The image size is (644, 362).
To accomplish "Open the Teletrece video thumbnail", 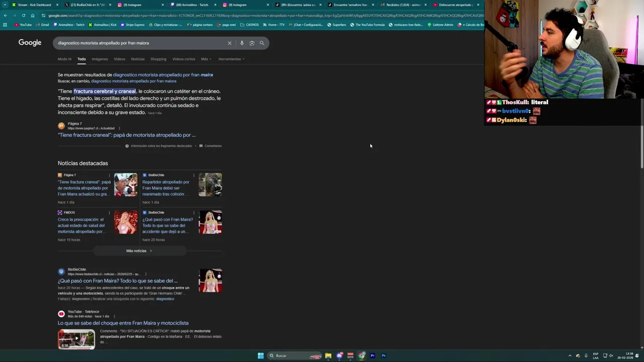I will click(76, 339).
